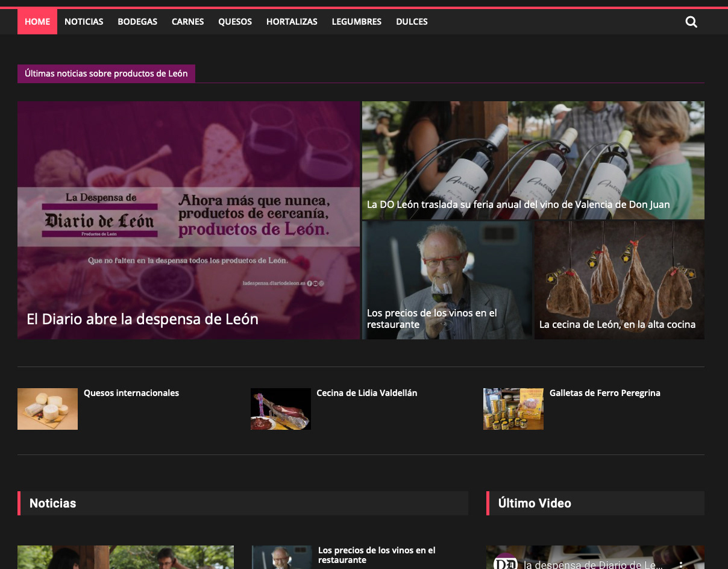Click the la despensa de Diario de León video title

(x=594, y=565)
